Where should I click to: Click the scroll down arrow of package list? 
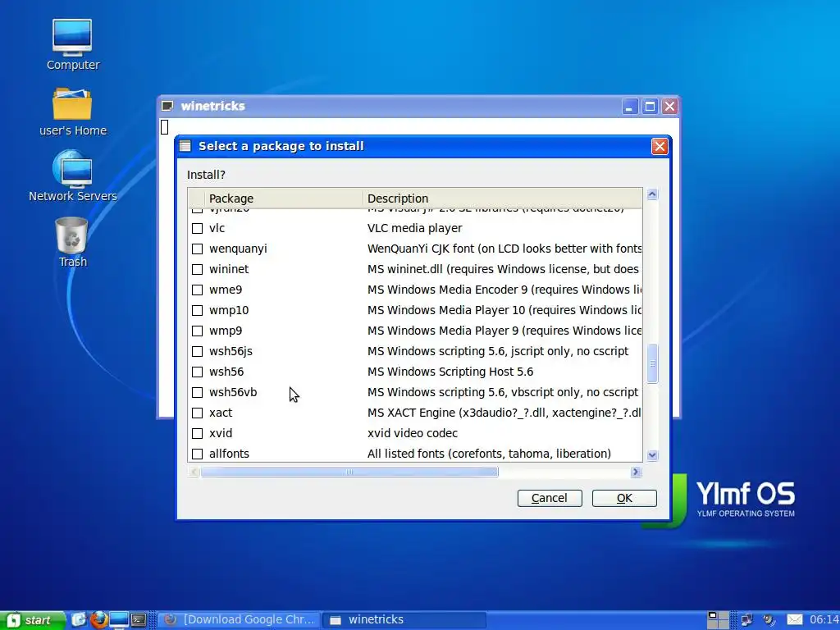pos(652,455)
